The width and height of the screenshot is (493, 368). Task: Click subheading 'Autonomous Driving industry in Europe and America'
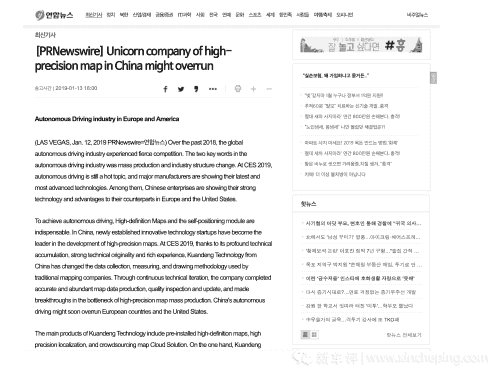(107, 119)
